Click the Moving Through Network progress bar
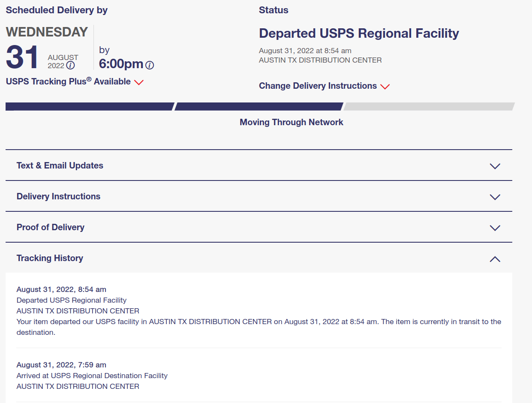This screenshot has height=403, width=532. click(260, 106)
